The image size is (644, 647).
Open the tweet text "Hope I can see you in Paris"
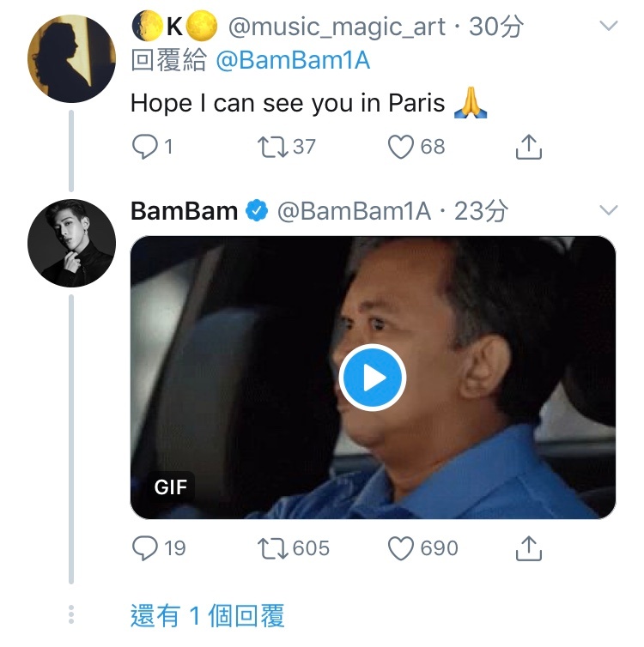(288, 104)
